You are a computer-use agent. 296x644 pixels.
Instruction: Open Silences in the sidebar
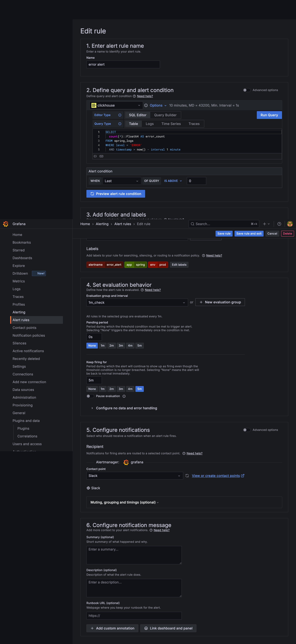coord(19,343)
